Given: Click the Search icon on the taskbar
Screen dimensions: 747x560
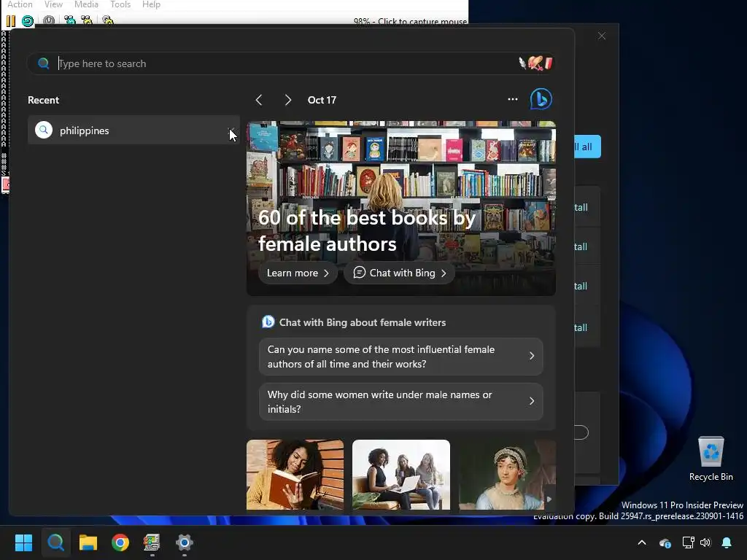Looking at the screenshot, I should point(55,542).
